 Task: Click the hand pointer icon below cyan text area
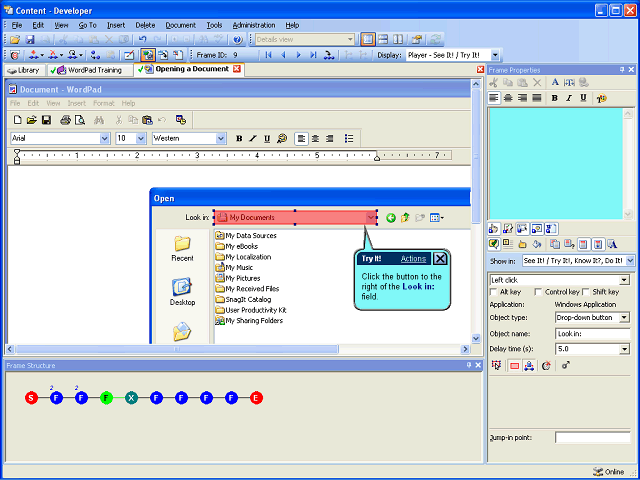pyautogui.click(x=493, y=229)
